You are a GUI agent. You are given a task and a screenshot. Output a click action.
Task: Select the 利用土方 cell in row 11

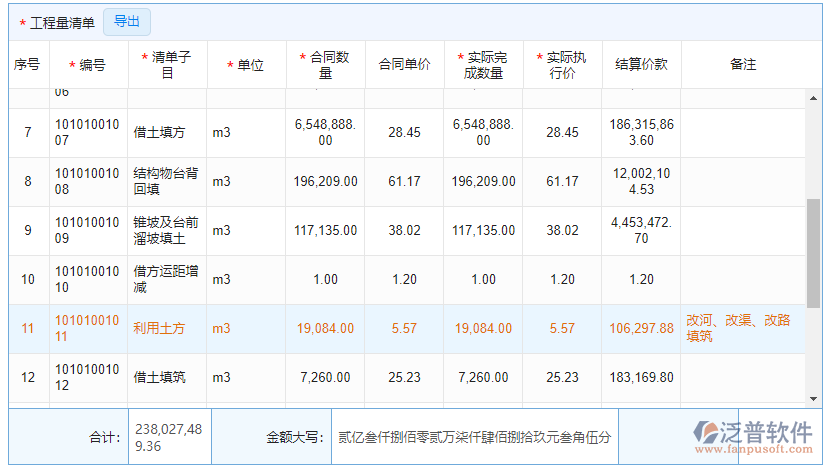pyautogui.click(x=167, y=328)
